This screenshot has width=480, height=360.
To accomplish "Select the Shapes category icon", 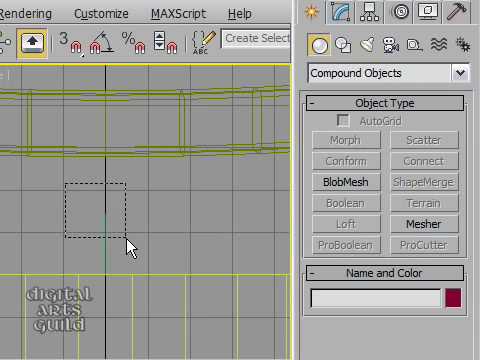I will 343,45.
